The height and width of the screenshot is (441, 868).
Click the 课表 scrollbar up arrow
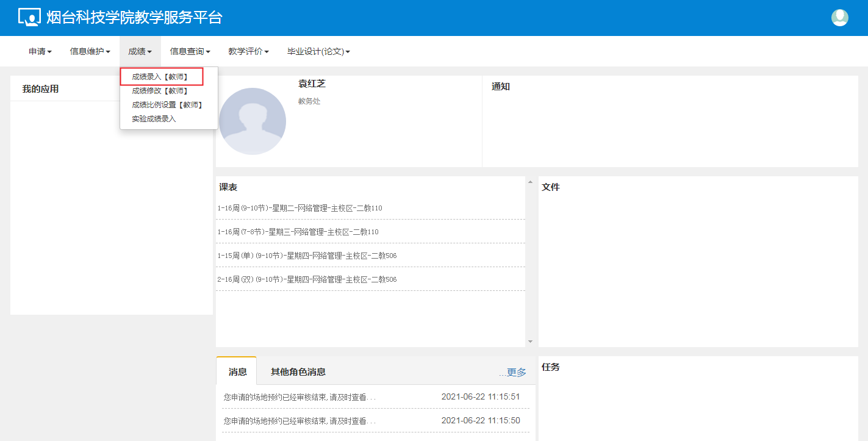[530, 182]
